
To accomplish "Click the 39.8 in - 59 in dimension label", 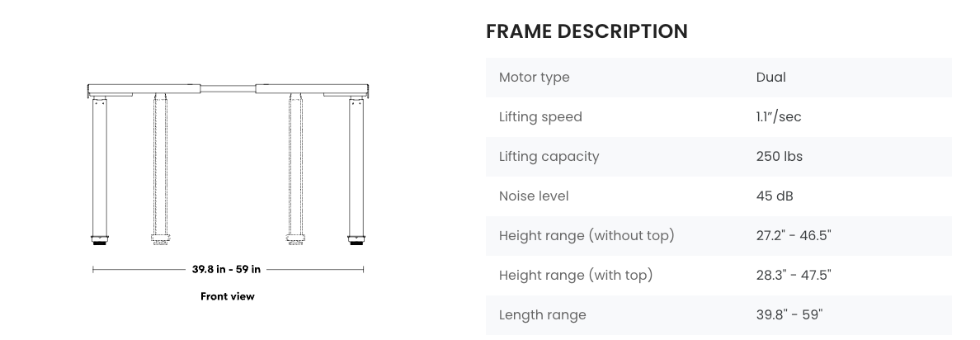I will tap(226, 269).
